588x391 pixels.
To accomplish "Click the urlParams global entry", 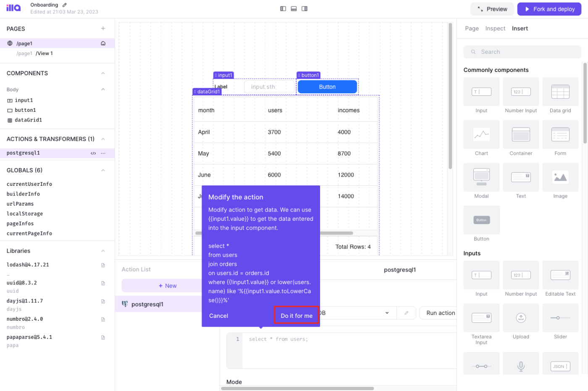I will [x=20, y=204].
